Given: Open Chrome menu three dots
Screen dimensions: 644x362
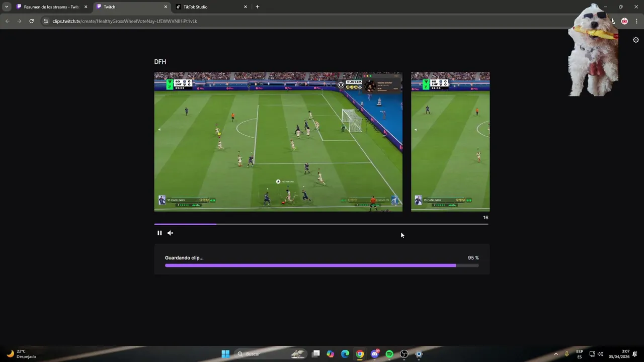Looking at the screenshot, I should coord(637,21).
